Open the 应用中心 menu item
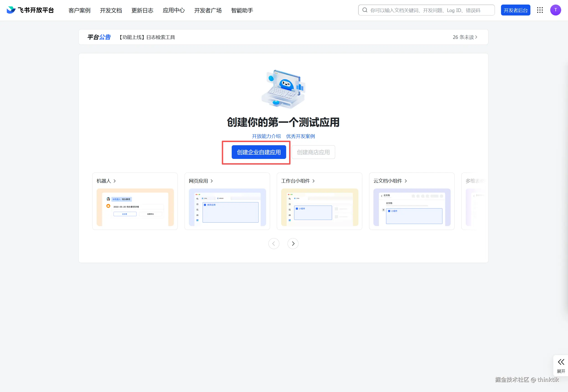Image resolution: width=568 pixels, height=392 pixels. 174,10
